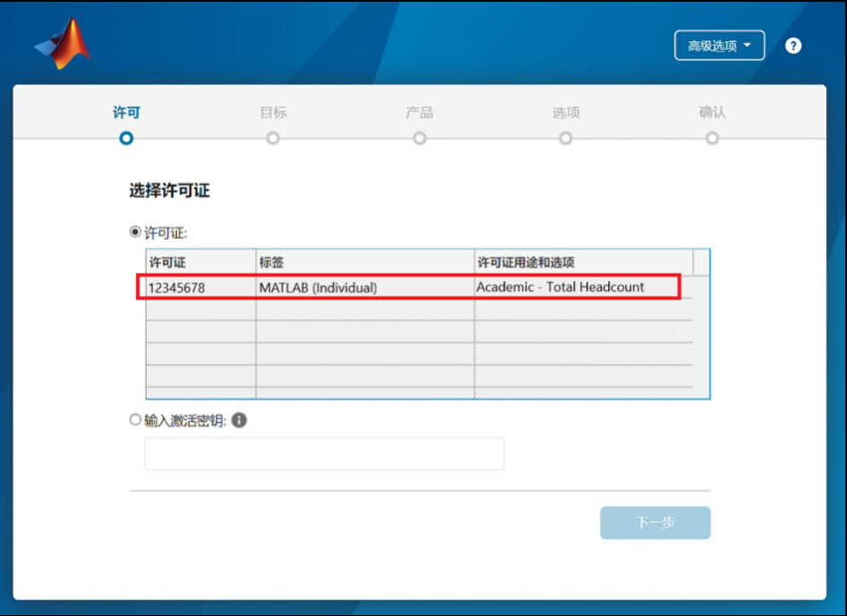The image size is (847, 616).
Task: Open the help question mark icon
Action: coord(792,46)
